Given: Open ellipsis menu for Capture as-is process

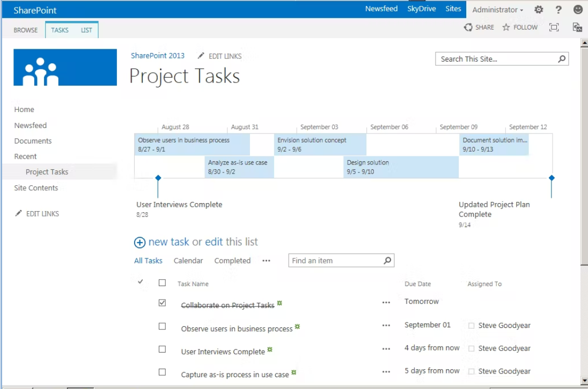Looking at the screenshot, I should coord(386,372).
